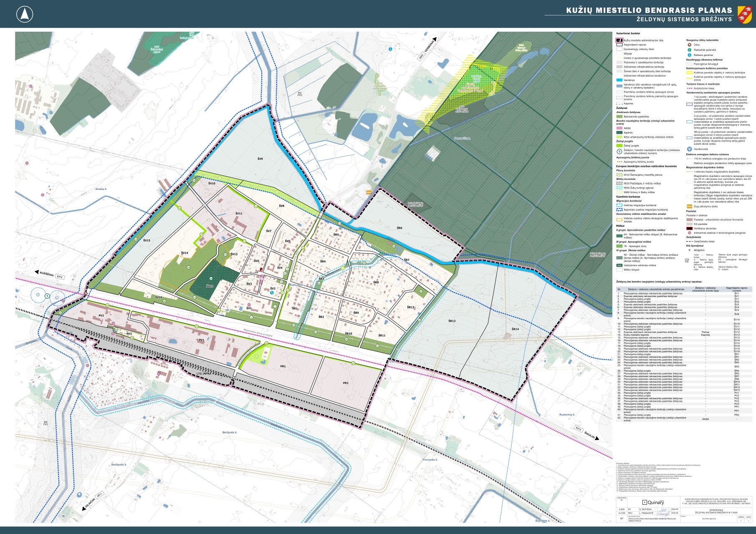Screen dimensions: 756x534
Task: Click the north arrow compass in the header
Action: tap(25, 15)
